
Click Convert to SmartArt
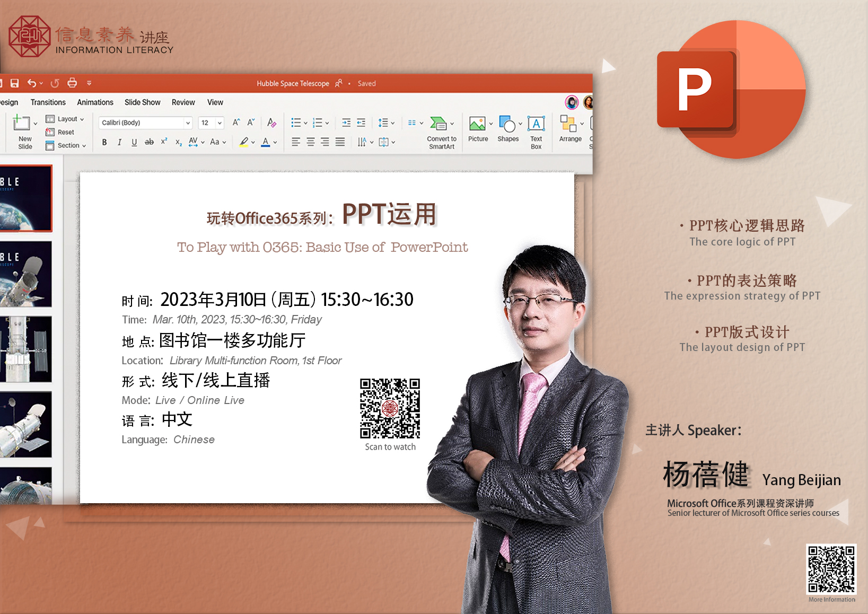click(441, 133)
